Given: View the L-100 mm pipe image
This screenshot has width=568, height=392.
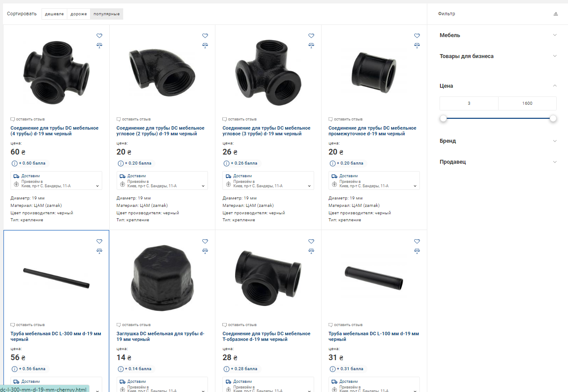Looking at the screenshot, I should (374, 278).
